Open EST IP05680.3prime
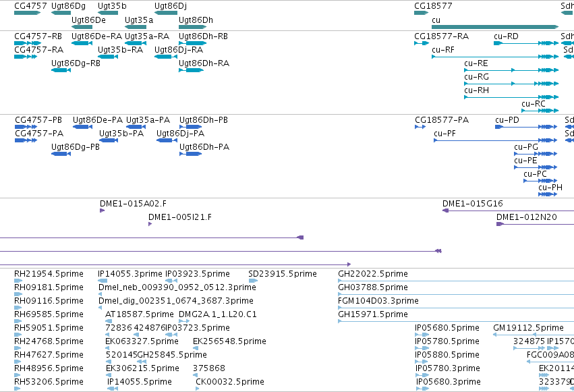574x392 pixels. (x=448, y=382)
